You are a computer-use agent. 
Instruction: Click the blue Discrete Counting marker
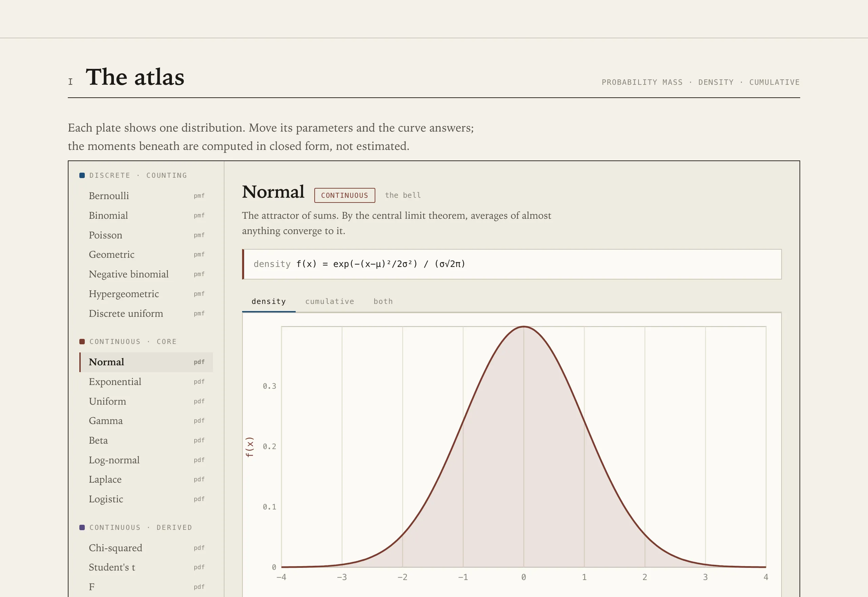(82, 175)
